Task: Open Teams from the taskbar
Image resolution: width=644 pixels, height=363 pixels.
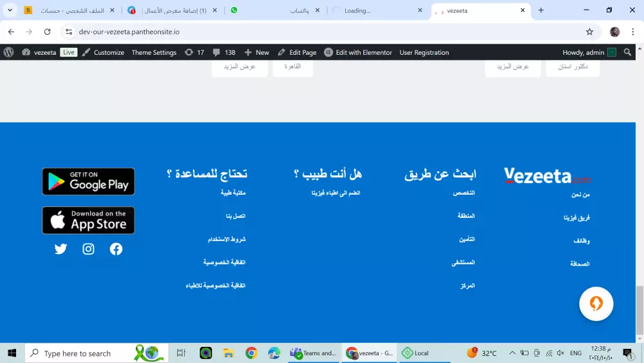Action: pyautogui.click(x=314, y=353)
